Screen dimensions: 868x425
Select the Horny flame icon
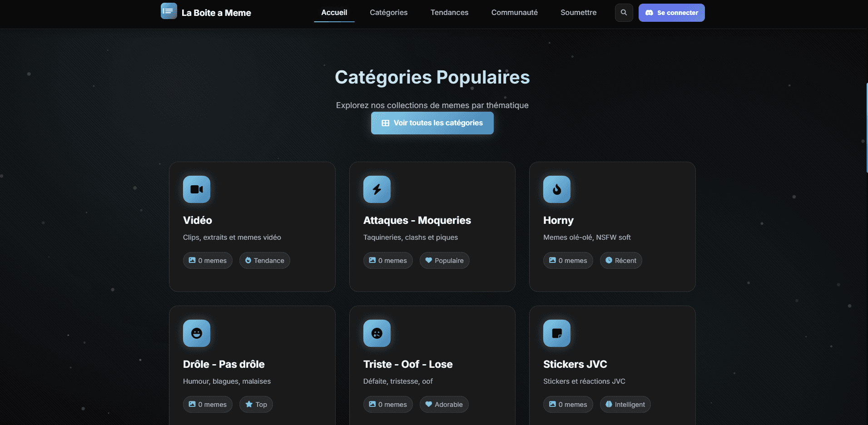point(556,189)
